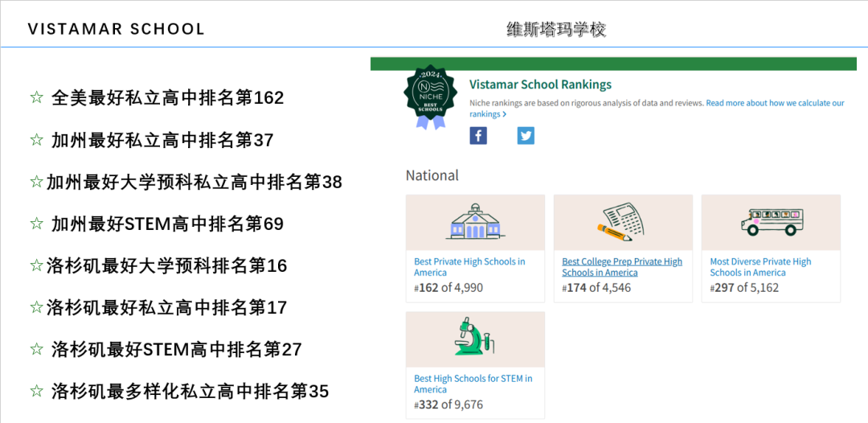868x423 pixels.
Task: Open Best High Schools for STEM in America
Action: (473, 384)
